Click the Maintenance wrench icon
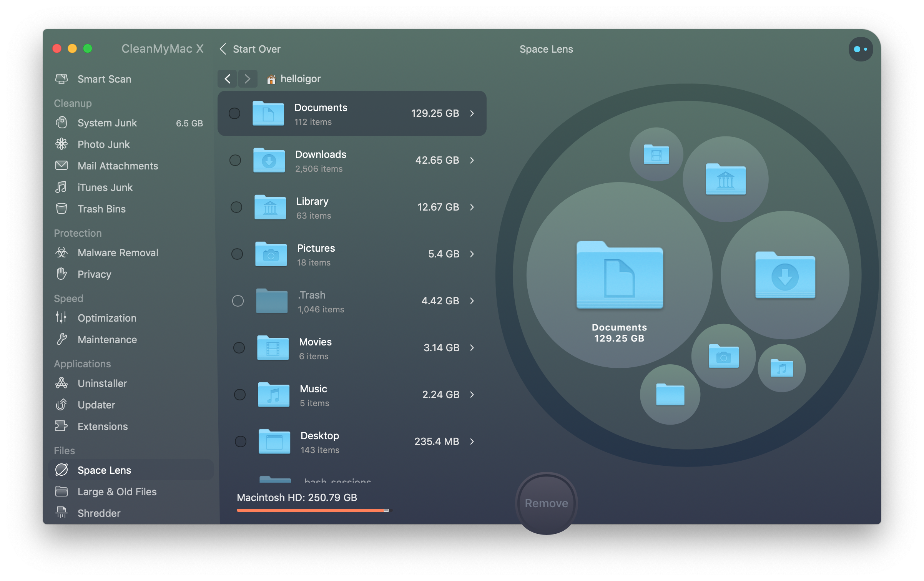This screenshot has height=581, width=924. (61, 339)
